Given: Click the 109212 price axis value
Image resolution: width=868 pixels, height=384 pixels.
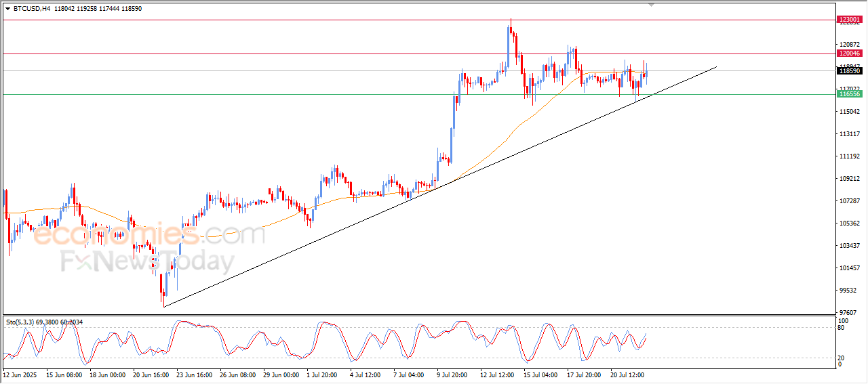Looking at the screenshot, I should point(850,178).
